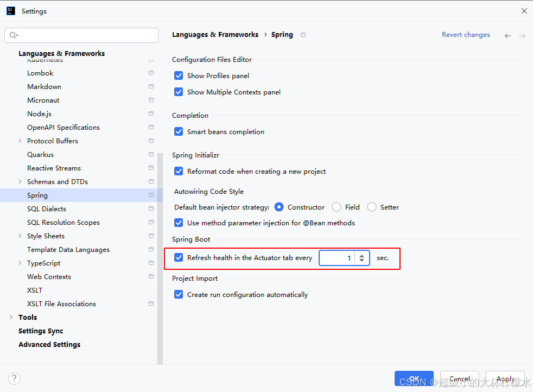533x392 pixels.
Task: Toggle Smart beans completion checkbox
Action: [179, 131]
